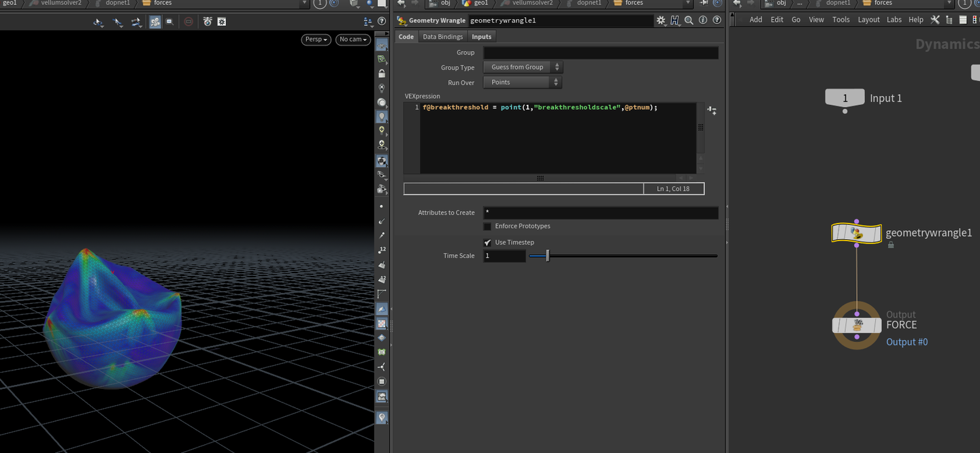This screenshot has width=980, height=453.
Task: Click the render region tool icon
Action: point(169,22)
